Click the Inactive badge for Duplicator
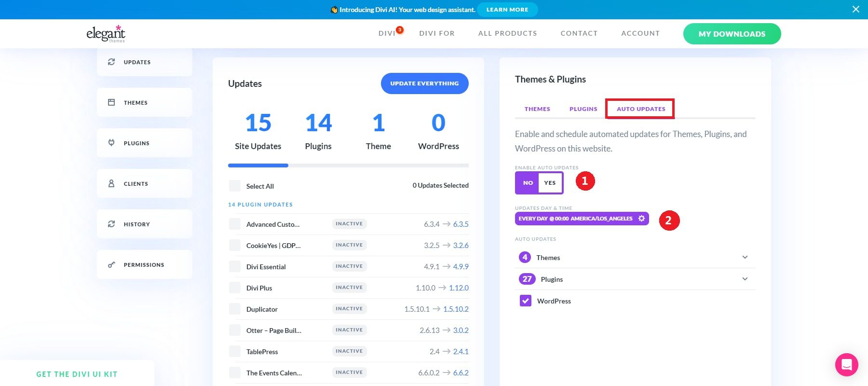The width and height of the screenshot is (868, 386). 349,309
